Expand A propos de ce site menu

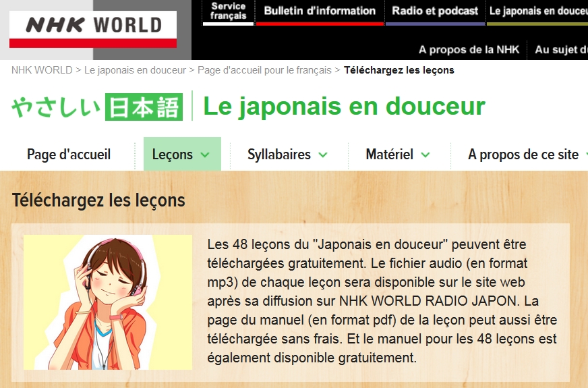[x=523, y=155]
